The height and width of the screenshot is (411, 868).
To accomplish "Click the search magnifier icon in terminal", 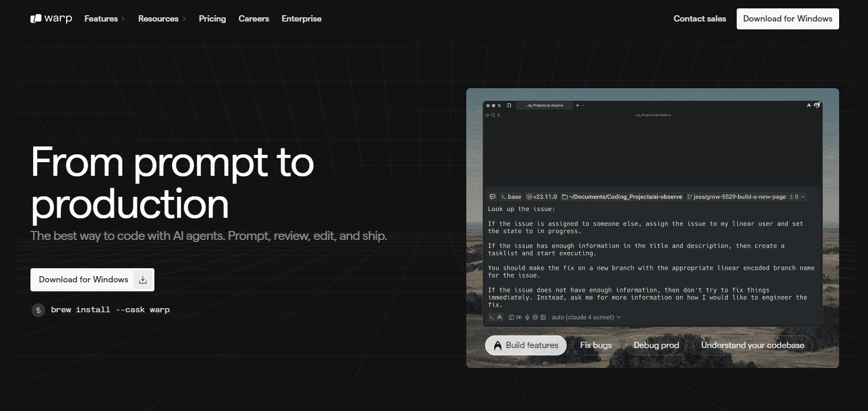I will tap(493, 115).
